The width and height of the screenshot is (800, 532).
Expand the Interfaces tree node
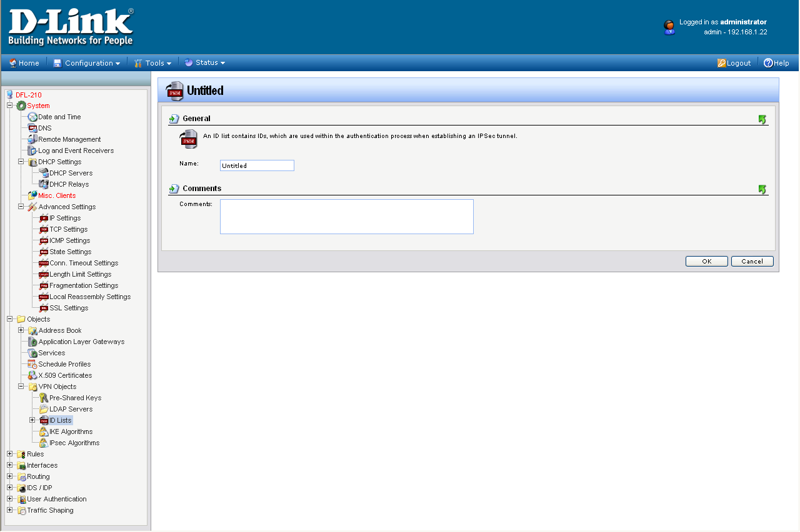pyautogui.click(x=9, y=465)
